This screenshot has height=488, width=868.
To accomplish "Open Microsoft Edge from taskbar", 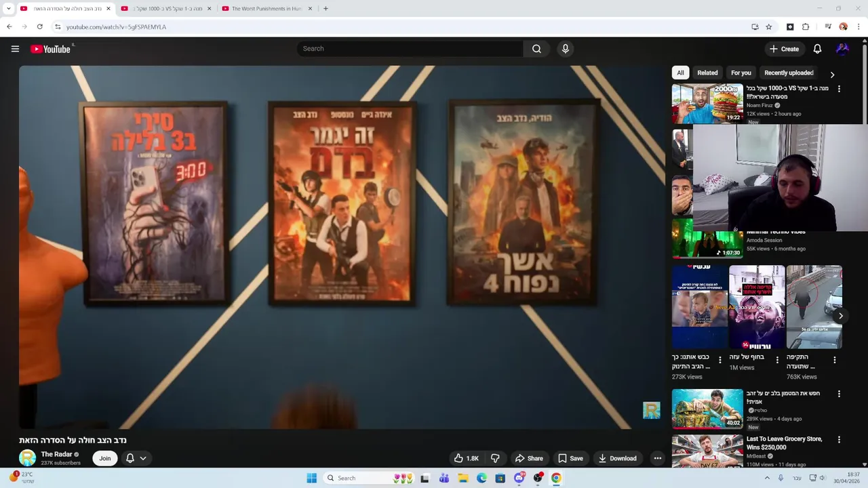I will 481,478.
